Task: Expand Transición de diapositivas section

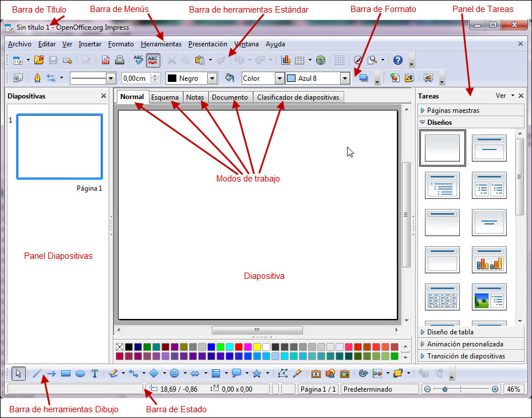Action: [x=471, y=356]
